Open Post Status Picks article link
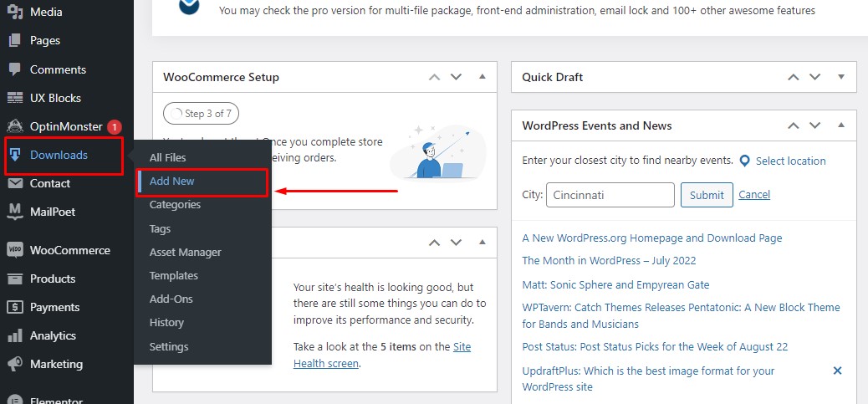Viewport: 868px width, 404px height. tap(655, 347)
